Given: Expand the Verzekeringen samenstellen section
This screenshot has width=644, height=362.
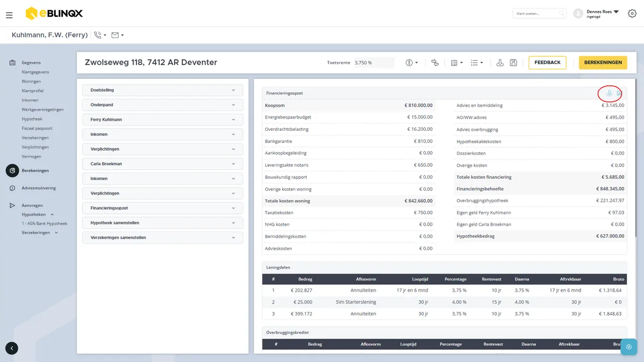Looking at the screenshot, I should coord(163,237).
